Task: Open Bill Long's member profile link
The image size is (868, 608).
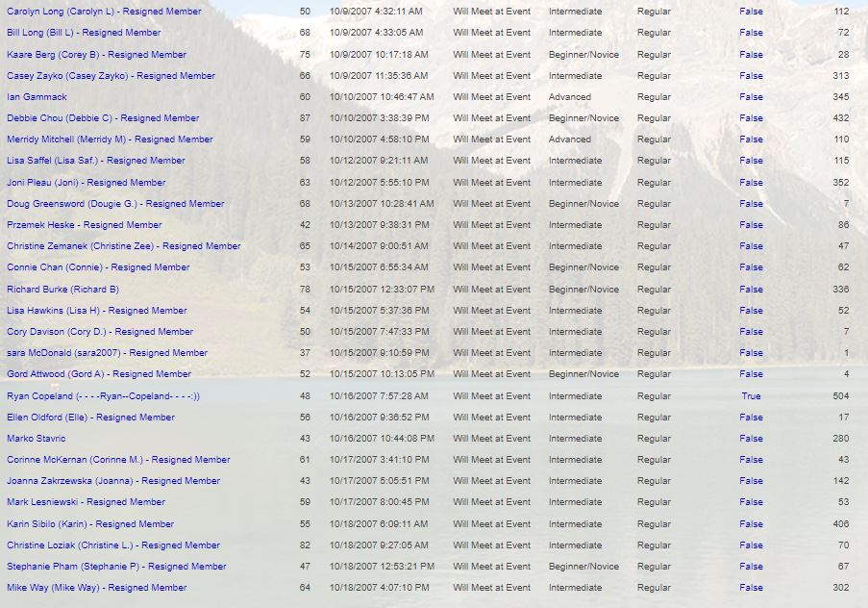Action: [x=84, y=33]
